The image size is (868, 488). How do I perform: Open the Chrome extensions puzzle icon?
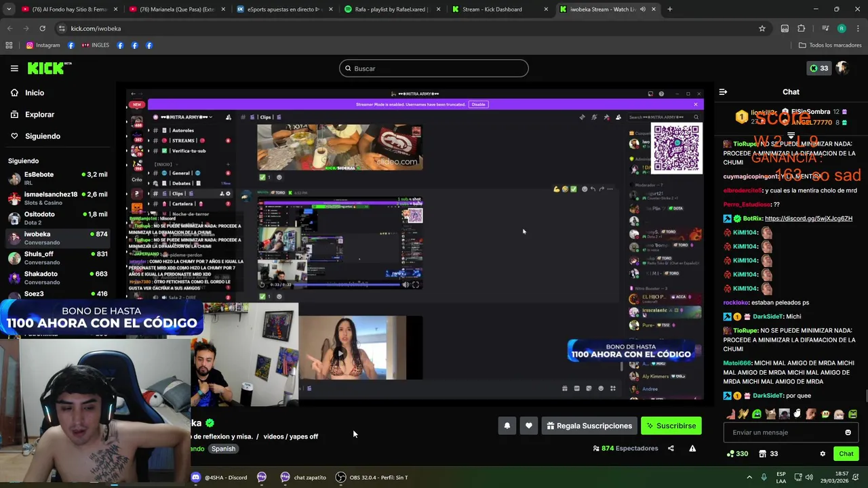tap(802, 28)
